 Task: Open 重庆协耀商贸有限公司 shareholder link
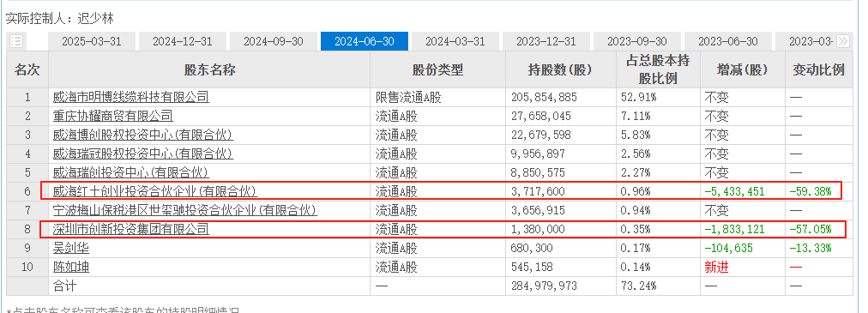[113, 116]
